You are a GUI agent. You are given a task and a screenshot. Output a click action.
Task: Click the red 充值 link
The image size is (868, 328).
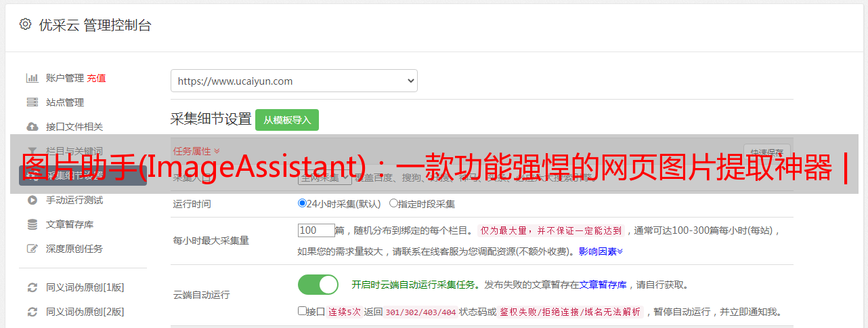[x=96, y=78]
